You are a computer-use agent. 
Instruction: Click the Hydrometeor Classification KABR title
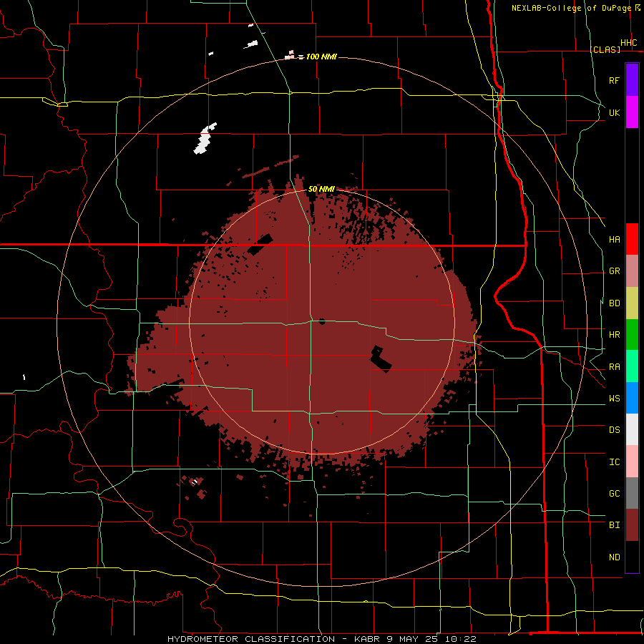point(321,639)
